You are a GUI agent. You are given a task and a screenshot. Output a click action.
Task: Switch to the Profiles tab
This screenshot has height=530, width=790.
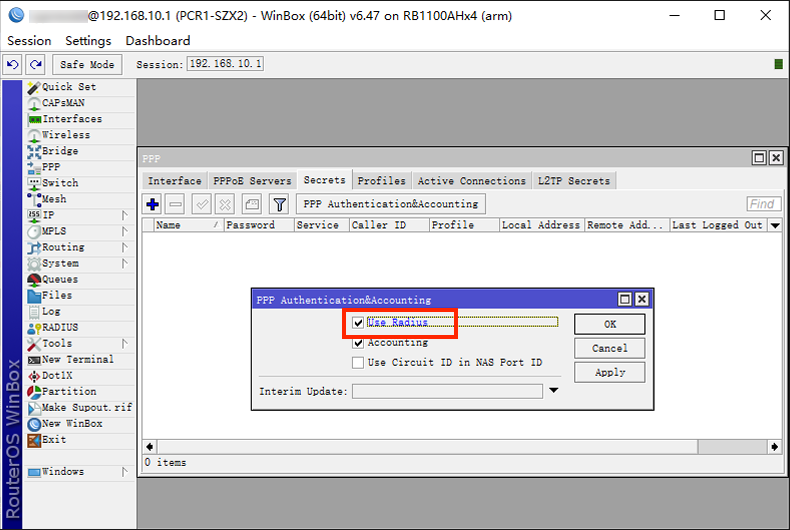pyautogui.click(x=381, y=180)
